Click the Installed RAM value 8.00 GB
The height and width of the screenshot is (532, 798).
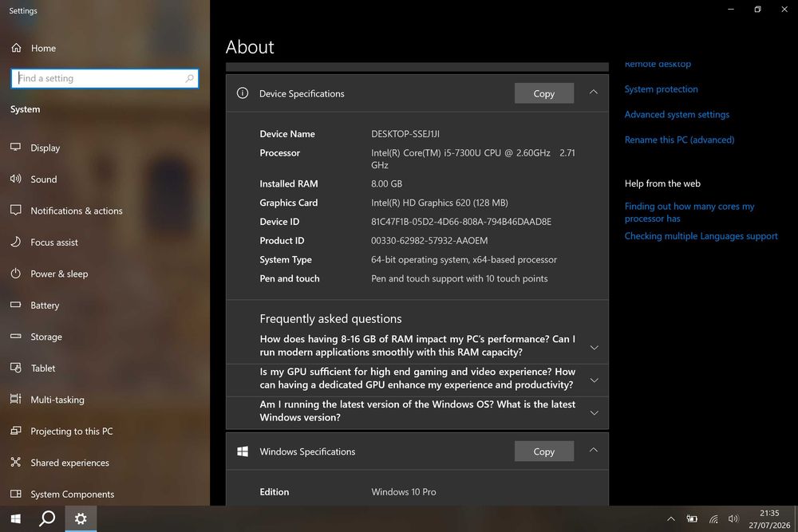coord(386,183)
